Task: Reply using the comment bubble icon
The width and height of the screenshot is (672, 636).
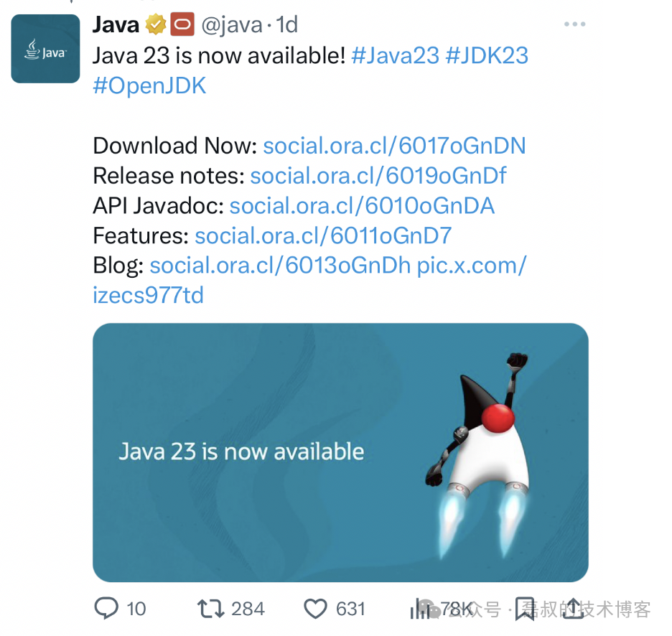Action: tap(106, 608)
